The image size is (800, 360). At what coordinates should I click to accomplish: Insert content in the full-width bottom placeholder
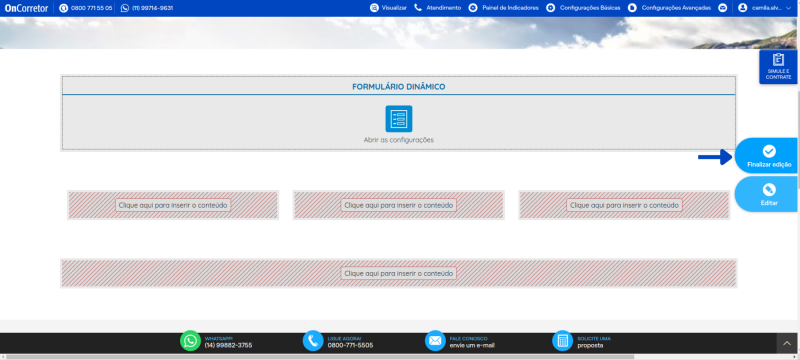point(398,273)
